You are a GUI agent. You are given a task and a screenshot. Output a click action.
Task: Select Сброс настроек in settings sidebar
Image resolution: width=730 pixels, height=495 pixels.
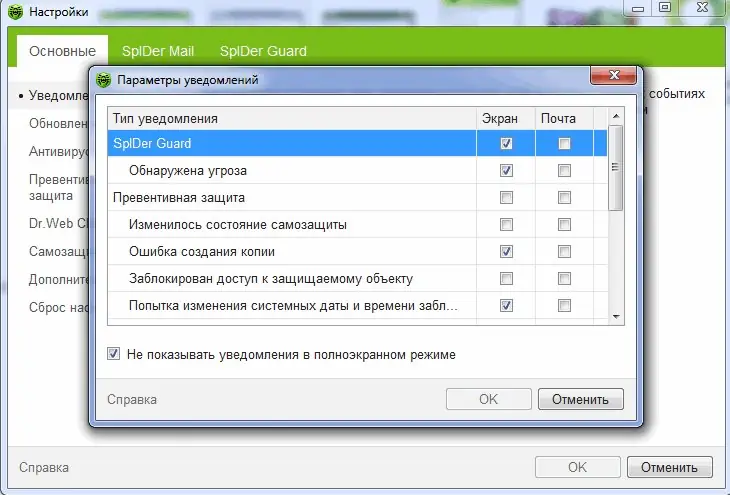point(58,307)
